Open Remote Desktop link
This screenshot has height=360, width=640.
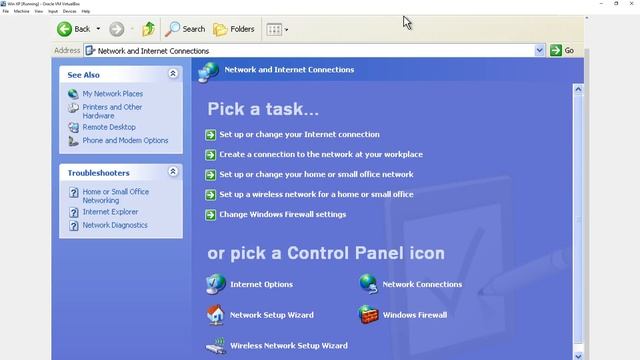pyautogui.click(x=109, y=127)
